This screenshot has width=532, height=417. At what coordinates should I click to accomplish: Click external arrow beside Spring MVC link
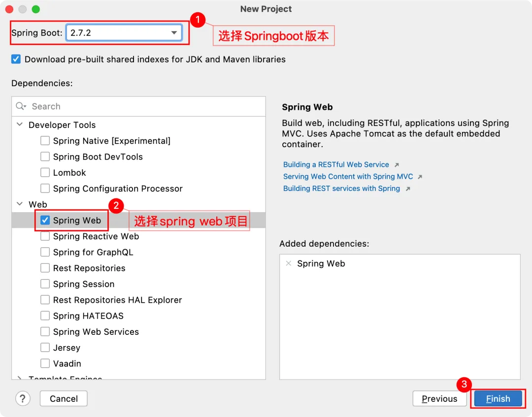(420, 177)
